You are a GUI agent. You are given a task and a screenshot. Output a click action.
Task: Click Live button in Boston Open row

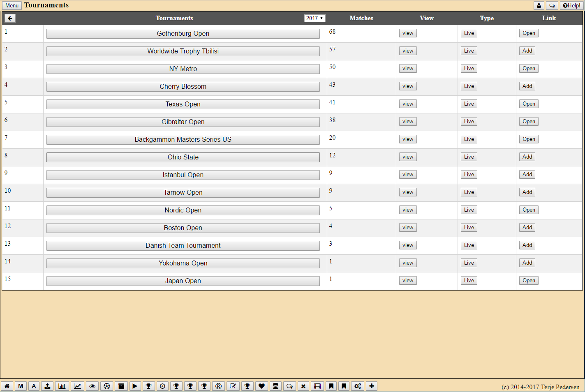point(469,228)
